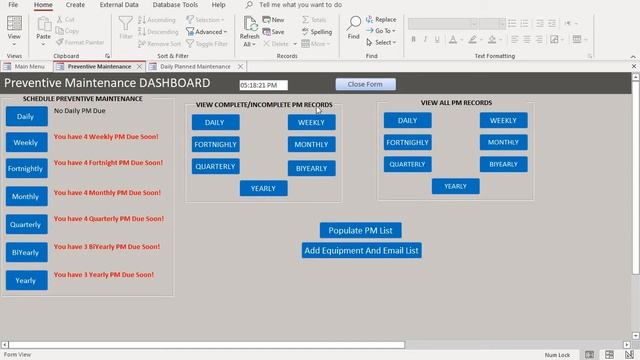Expand the Refresh All dropdown arrow
Screen dimensions: 640x360
click(x=253, y=44)
